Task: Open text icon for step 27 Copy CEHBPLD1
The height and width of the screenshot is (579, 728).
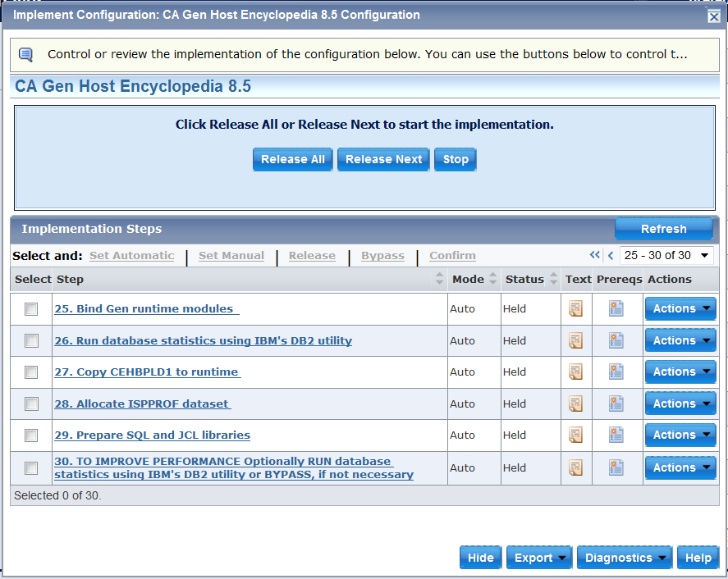Action: coord(576,372)
